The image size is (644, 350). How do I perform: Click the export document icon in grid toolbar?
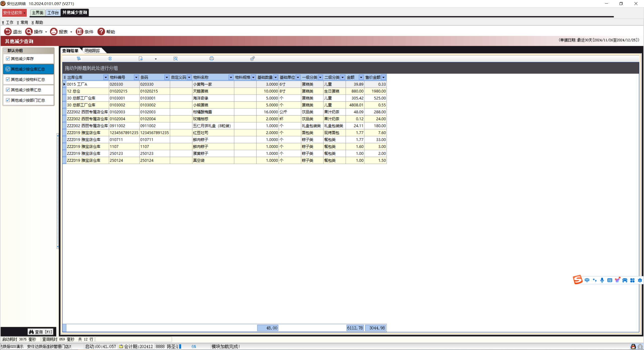pyautogui.click(x=141, y=59)
